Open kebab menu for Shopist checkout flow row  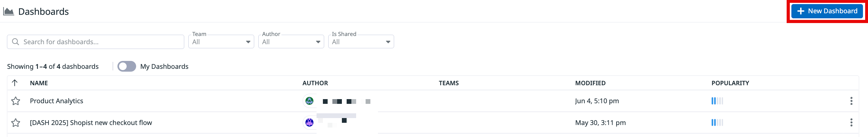pos(851,122)
